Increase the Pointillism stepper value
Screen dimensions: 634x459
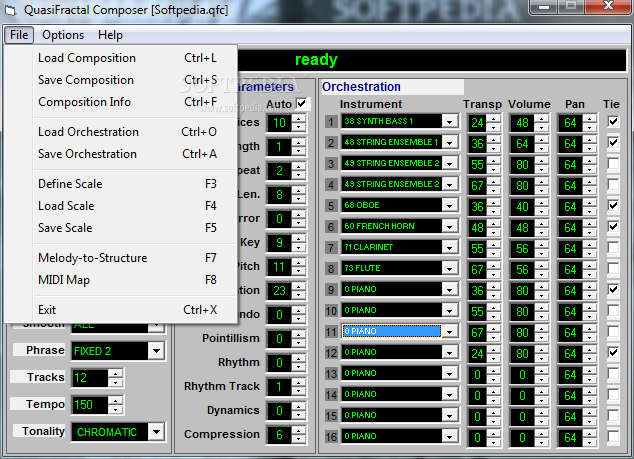point(298,334)
